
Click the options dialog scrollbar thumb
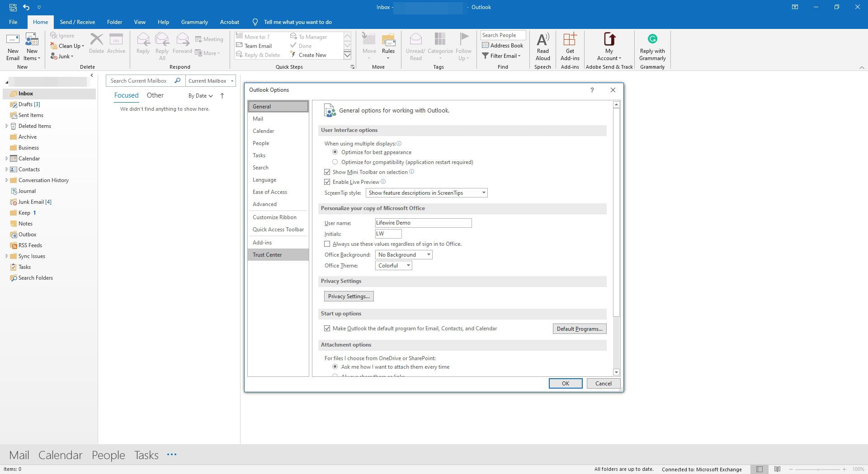pyautogui.click(x=616, y=212)
